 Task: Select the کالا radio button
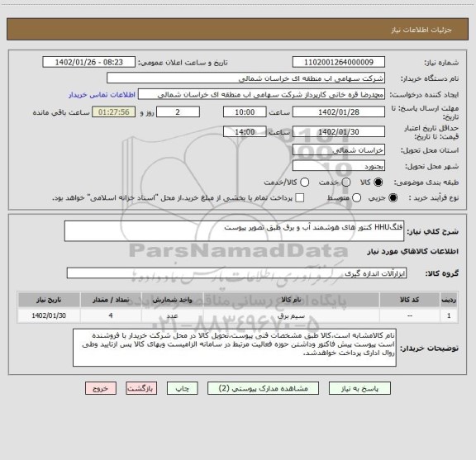pyautogui.click(x=378, y=183)
